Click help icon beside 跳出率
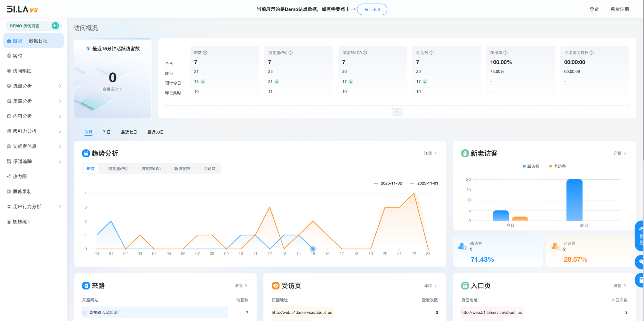 pyautogui.click(x=506, y=53)
